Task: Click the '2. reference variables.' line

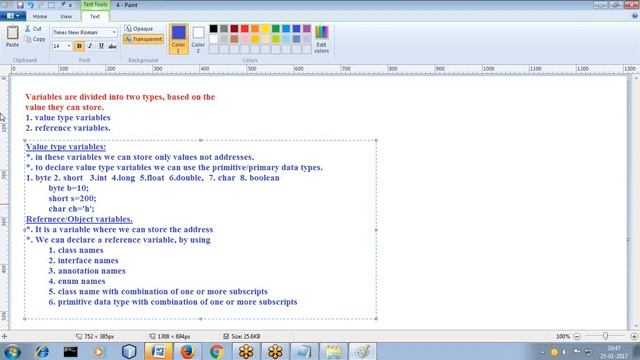Action: pyautogui.click(x=68, y=128)
